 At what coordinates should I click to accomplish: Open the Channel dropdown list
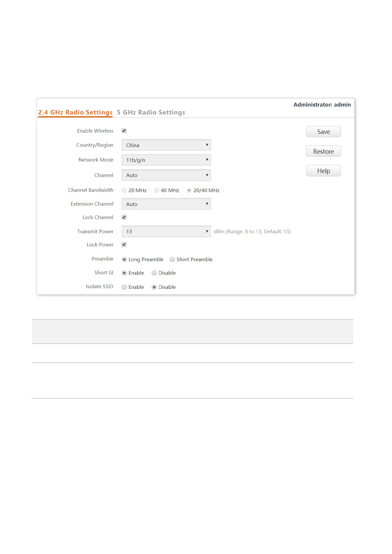click(166, 175)
